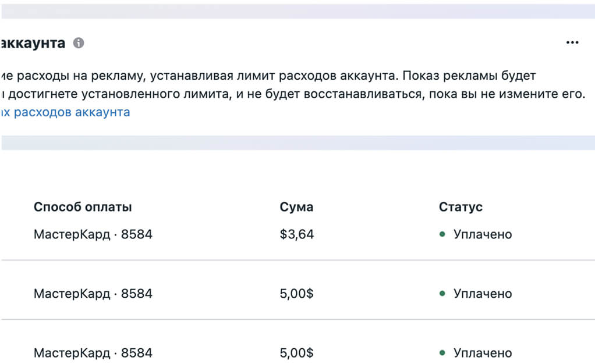The height and width of the screenshot is (364, 595).
Task: Select the second МастерКард 8584 payment method
Action: [x=93, y=294]
